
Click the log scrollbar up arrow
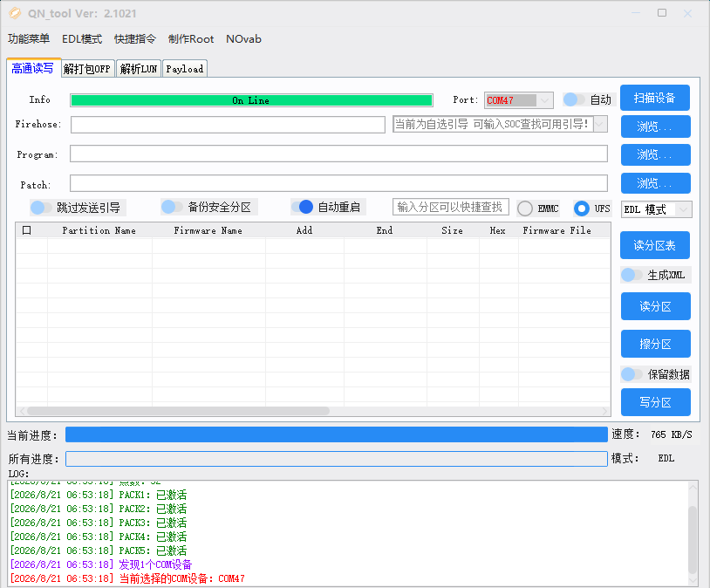pos(693,487)
